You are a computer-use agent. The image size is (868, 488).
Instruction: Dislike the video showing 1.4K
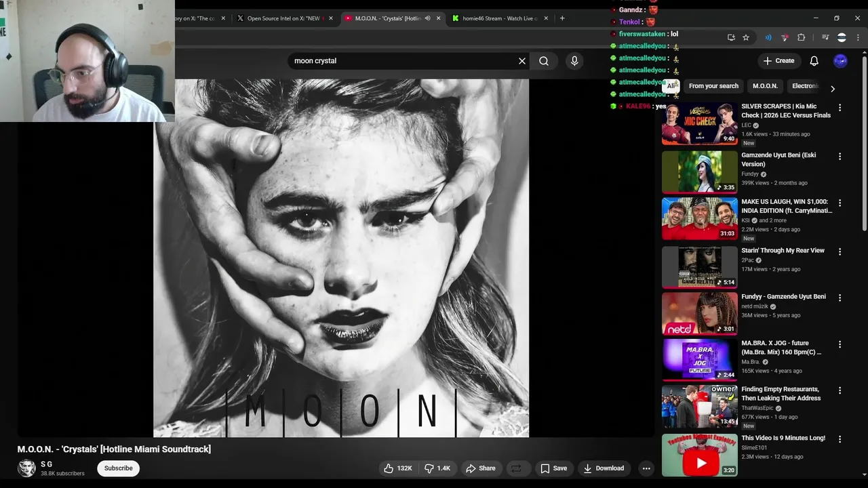[437, 468]
